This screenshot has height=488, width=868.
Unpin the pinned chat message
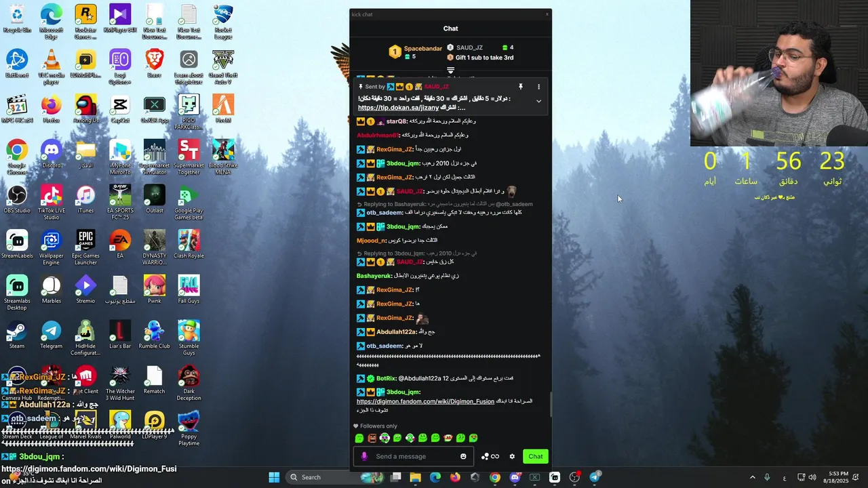(x=521, y=87)
